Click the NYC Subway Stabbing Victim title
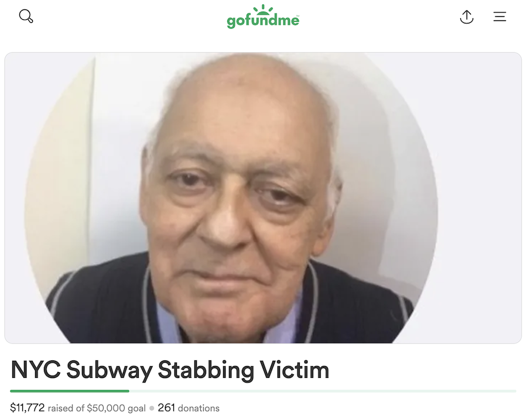527x420 pixels. [170, 370]
